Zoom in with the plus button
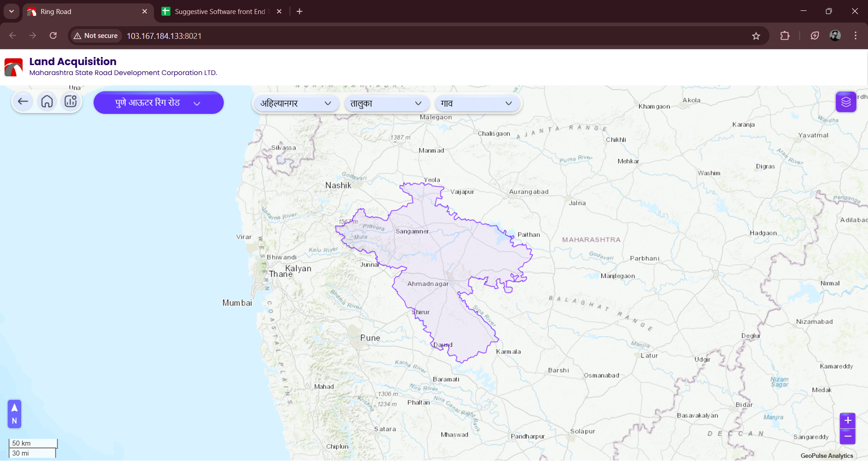The width and height of the screenshot is (868, 461). tap(847, 420)
